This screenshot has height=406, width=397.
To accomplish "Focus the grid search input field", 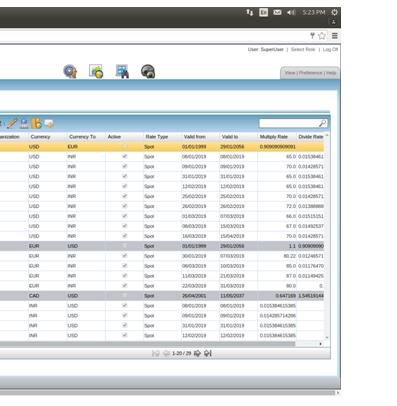I will (289, 123).
